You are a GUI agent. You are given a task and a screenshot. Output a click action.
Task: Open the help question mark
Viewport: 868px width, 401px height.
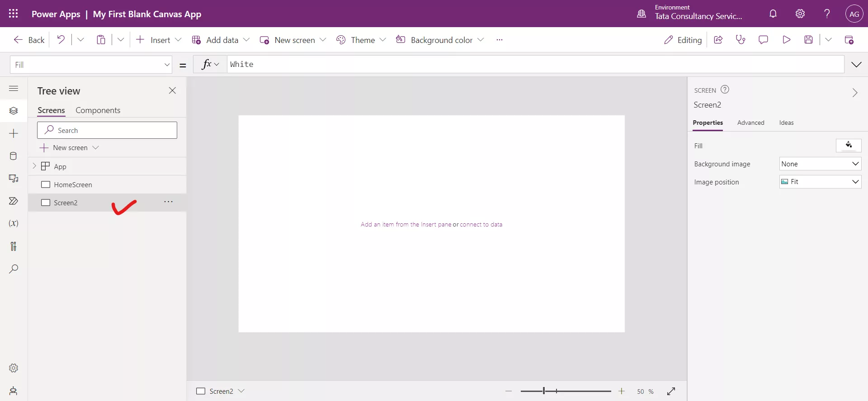[827, 14]
